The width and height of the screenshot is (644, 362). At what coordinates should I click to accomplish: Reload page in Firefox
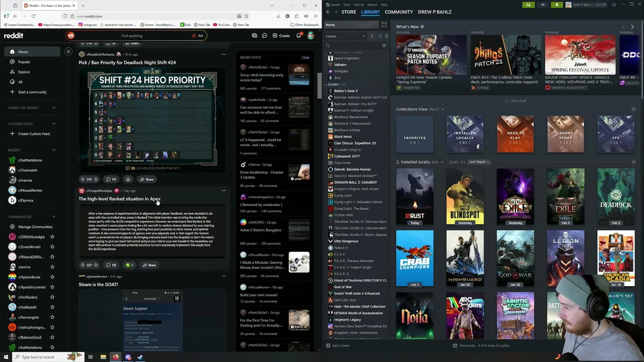(x=33, y=16)
